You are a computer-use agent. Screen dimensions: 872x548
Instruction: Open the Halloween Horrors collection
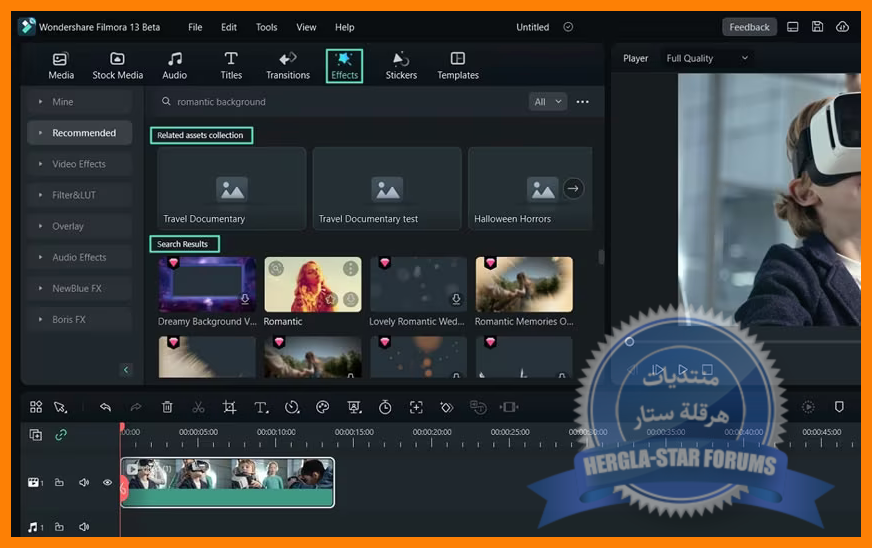[530, 189]
